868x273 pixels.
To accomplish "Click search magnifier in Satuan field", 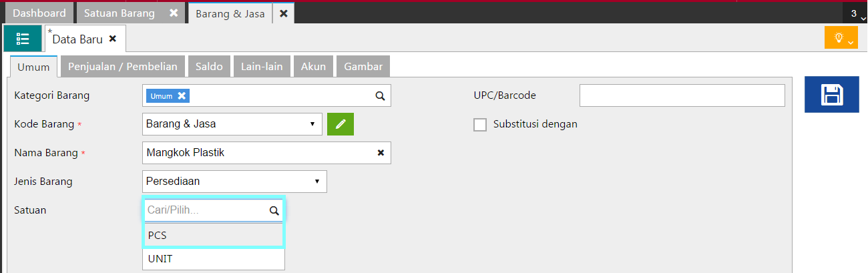I will 274,210.
